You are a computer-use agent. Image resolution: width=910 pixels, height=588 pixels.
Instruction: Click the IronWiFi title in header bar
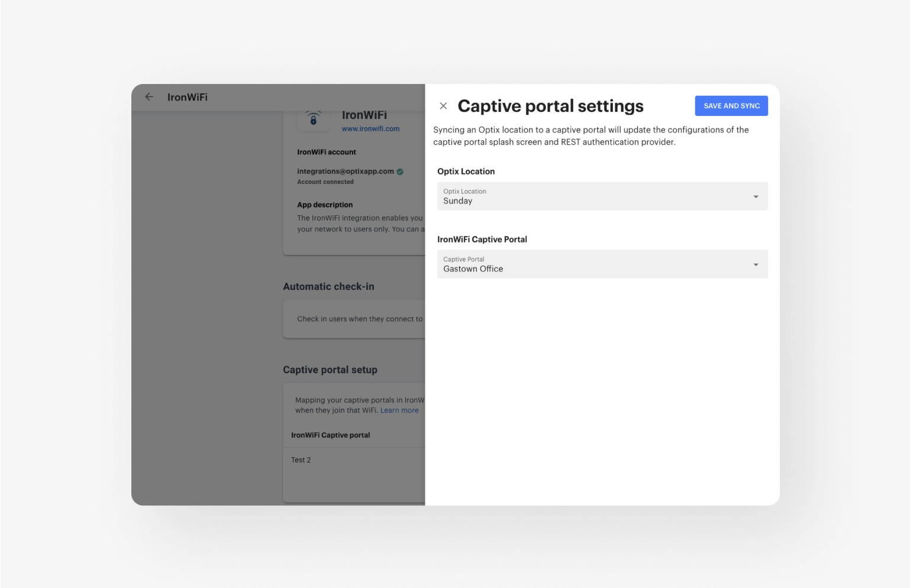click(188, 97)
